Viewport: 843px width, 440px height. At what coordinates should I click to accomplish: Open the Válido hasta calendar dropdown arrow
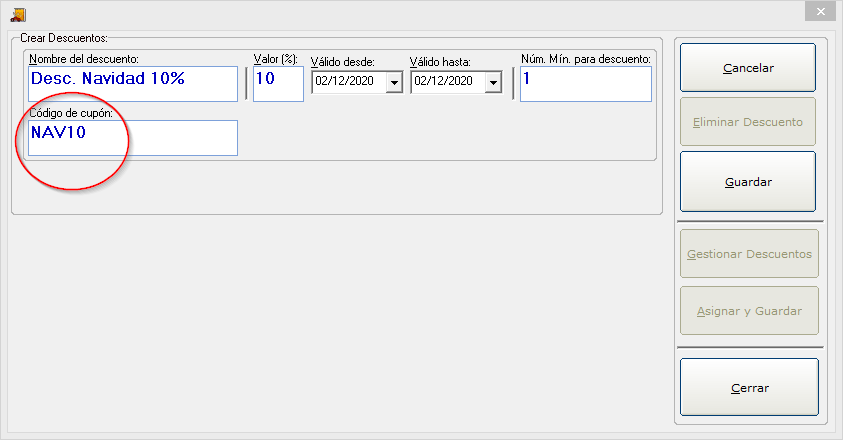pos(493,83)
